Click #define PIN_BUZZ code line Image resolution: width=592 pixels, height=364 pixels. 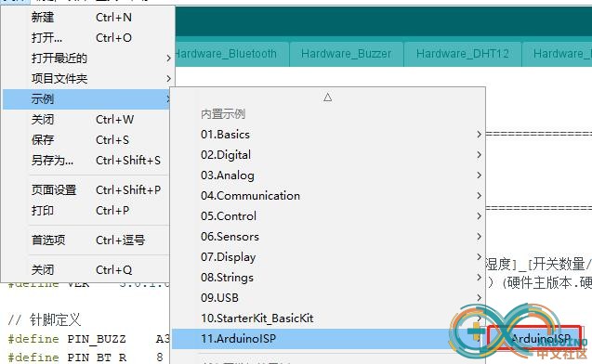[x=88, y=339]
